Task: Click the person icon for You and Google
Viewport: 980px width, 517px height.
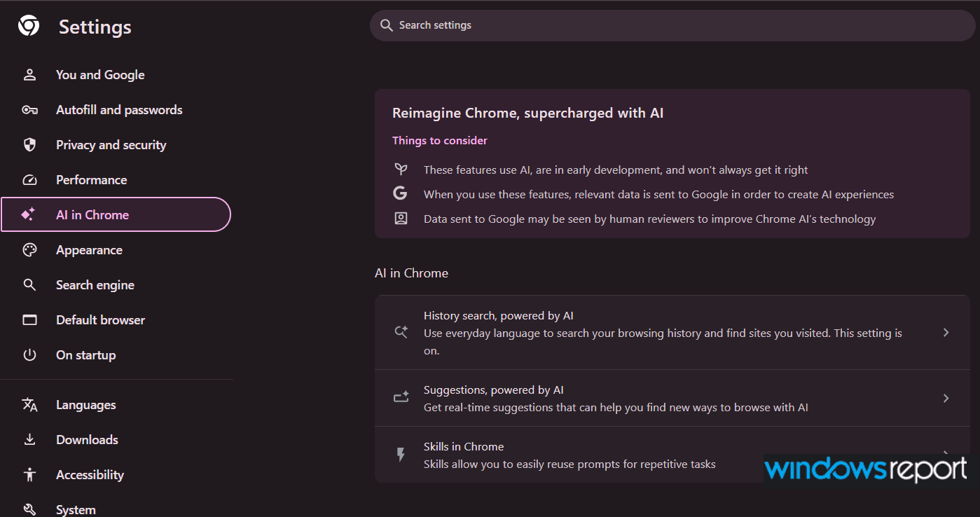Action: [x=29, y=75]
